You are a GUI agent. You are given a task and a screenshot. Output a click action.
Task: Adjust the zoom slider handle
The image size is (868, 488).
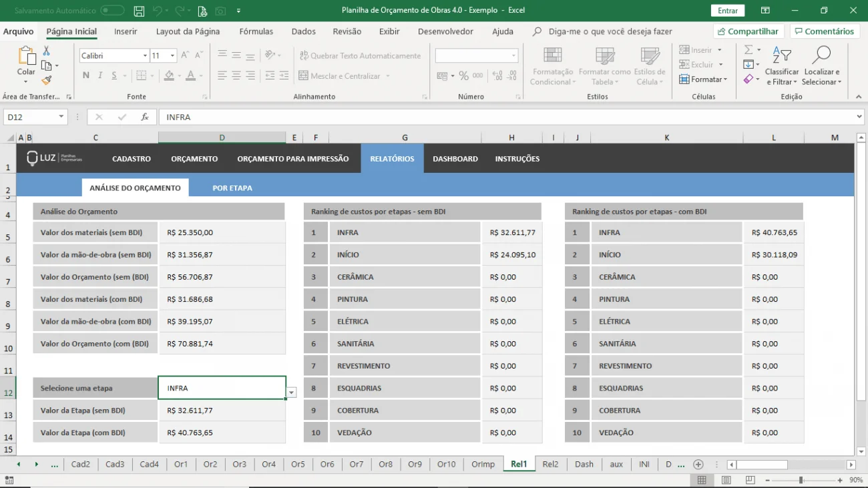coord(801,480)
